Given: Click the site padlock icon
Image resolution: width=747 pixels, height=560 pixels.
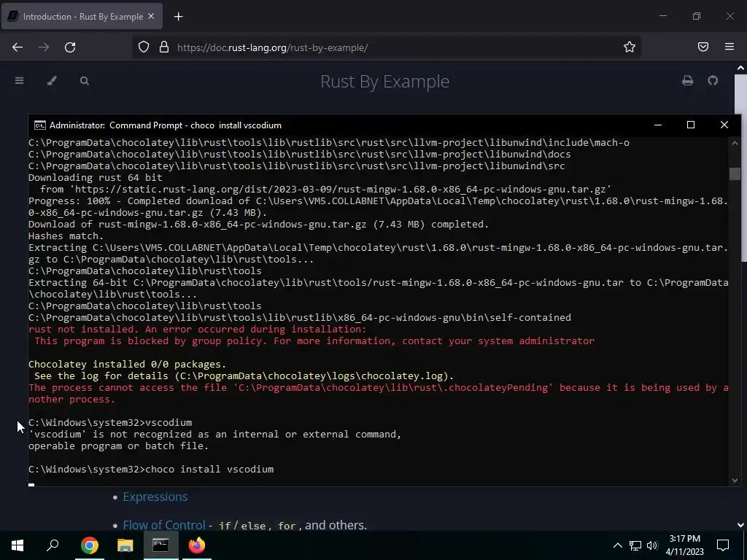Looking at the screenshot, I should (164, 47).
